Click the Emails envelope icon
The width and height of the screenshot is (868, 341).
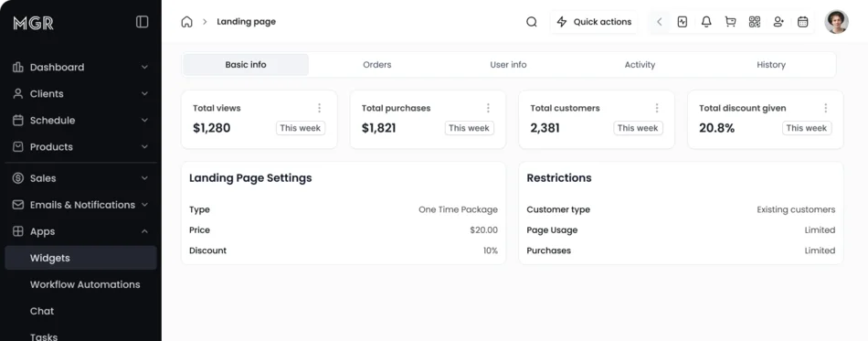(18, 205)
